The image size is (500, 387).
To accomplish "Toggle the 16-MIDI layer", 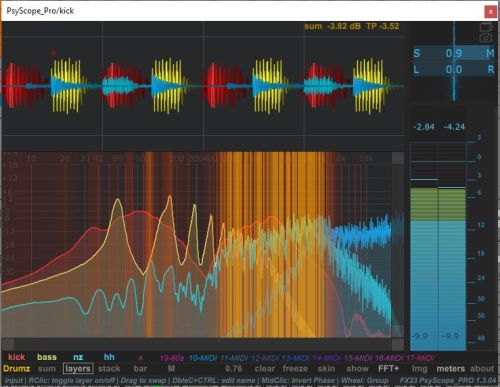I will [x=389, y=358].
